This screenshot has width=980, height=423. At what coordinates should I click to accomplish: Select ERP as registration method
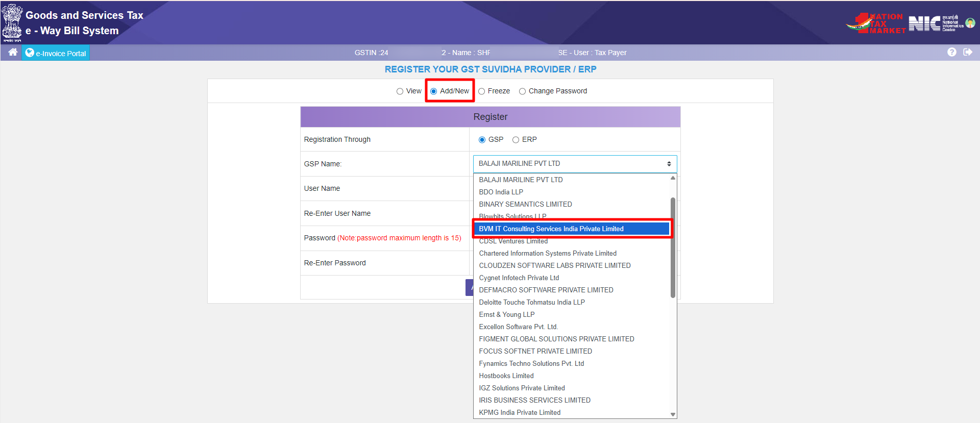[516, 140]
